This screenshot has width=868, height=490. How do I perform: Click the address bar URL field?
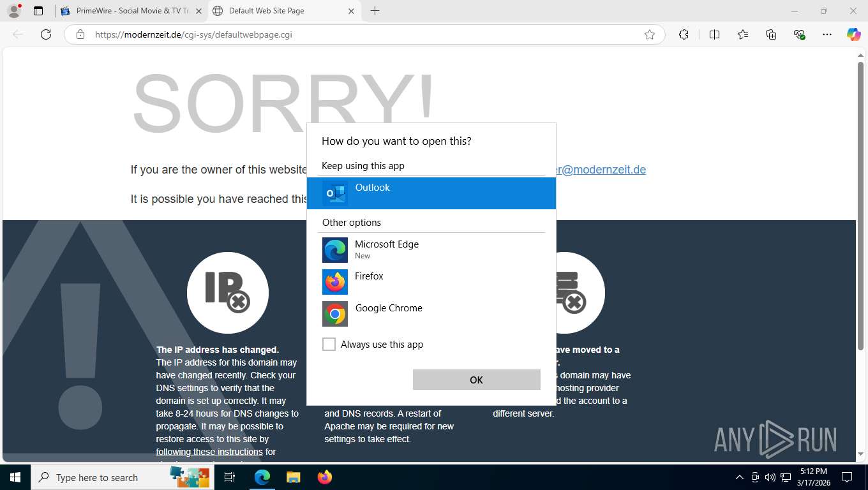click(364, 34)
